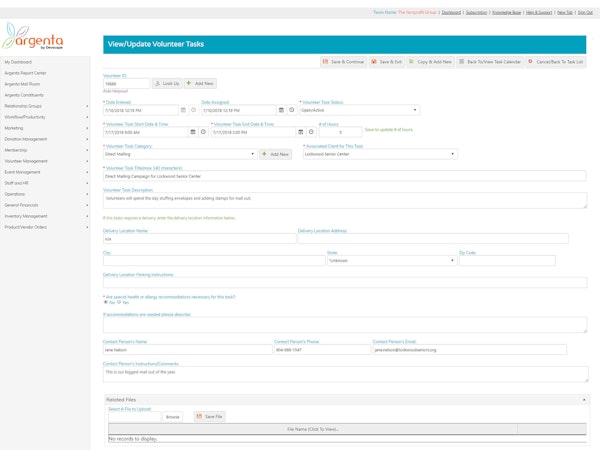Open the Knowledge Base link

[x=507, y=13]
